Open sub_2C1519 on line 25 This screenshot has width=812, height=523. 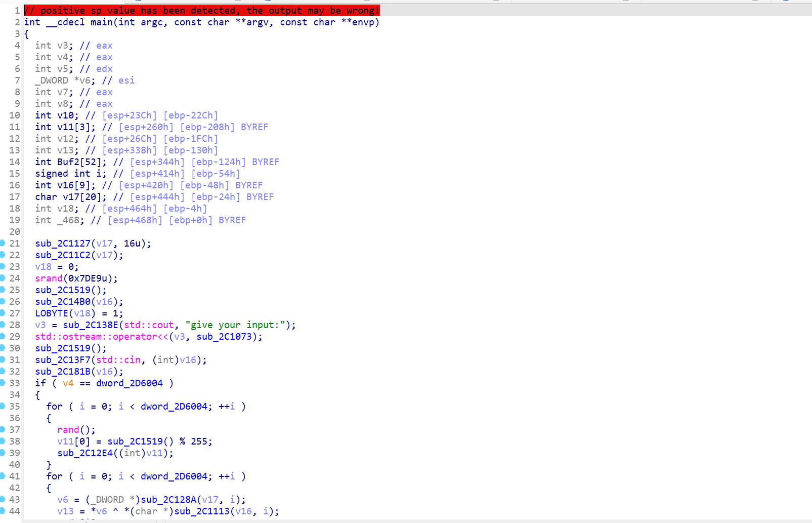pyautogui.click(x=63, y=290)
